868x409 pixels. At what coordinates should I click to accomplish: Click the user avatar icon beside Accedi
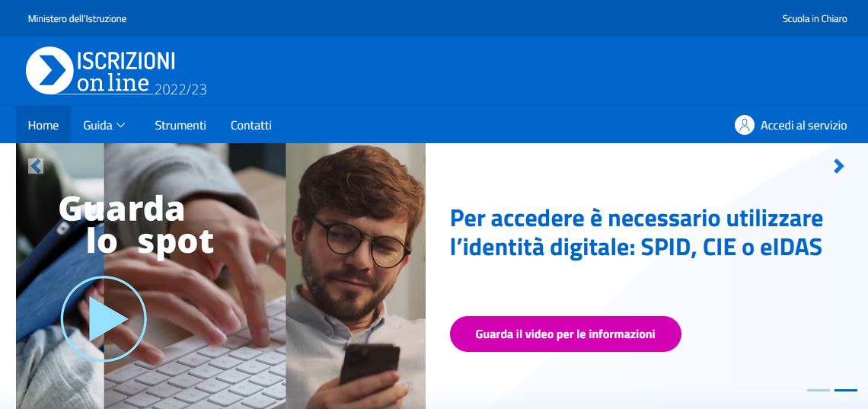[744, 125]
